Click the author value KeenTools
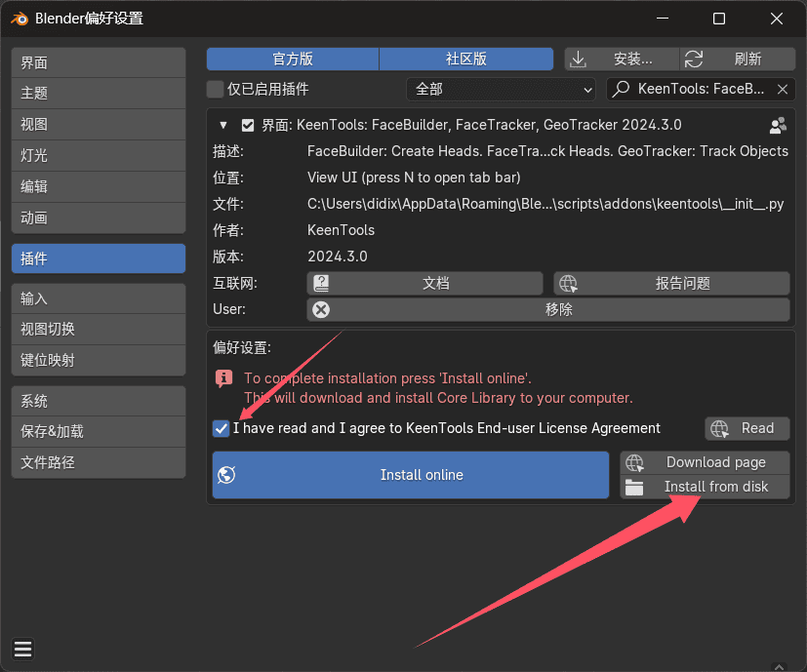This screenshot has height=672, width=807. [x=341, y=230]
